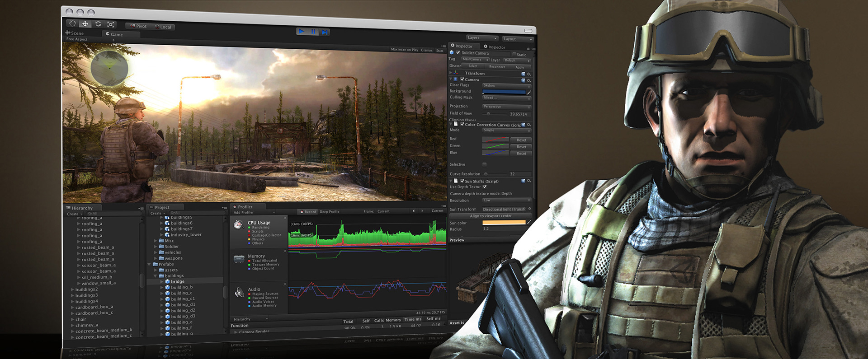Screen dimensions: 868x359
Task: Open the Add Profiler dropdown
Action: (254, 212)
